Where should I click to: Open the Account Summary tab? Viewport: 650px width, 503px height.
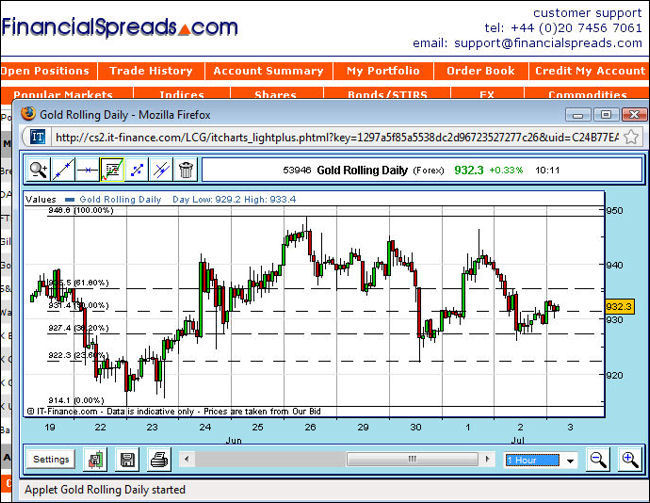(x=269, y=71)
